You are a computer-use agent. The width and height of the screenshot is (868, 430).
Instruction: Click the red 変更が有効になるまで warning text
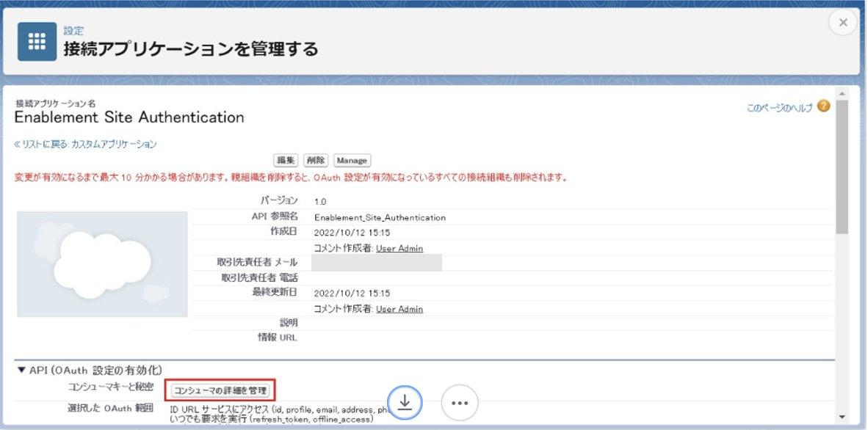(x=292, y=178)
